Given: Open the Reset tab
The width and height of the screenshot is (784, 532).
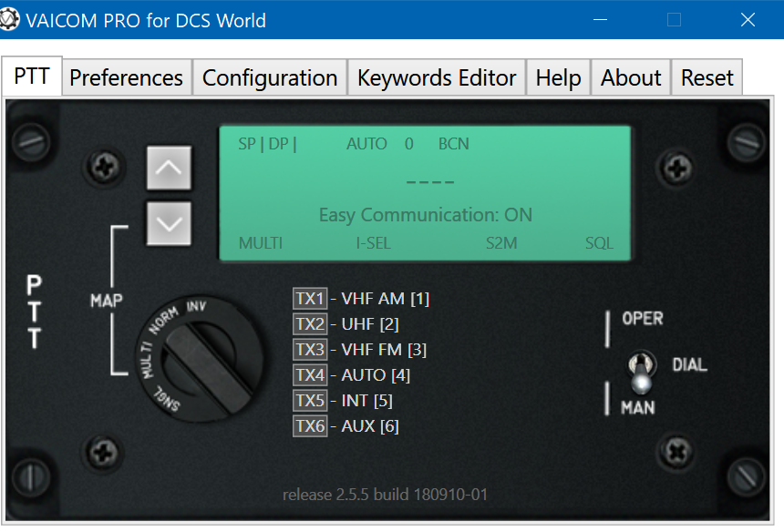Looking at the screenshot, I should [707, 78].
